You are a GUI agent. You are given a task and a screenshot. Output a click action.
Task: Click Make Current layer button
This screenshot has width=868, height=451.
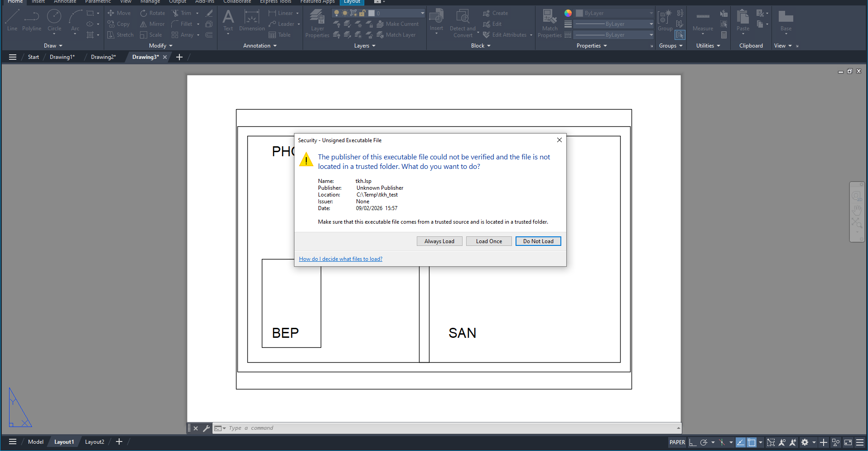point(398,24)
